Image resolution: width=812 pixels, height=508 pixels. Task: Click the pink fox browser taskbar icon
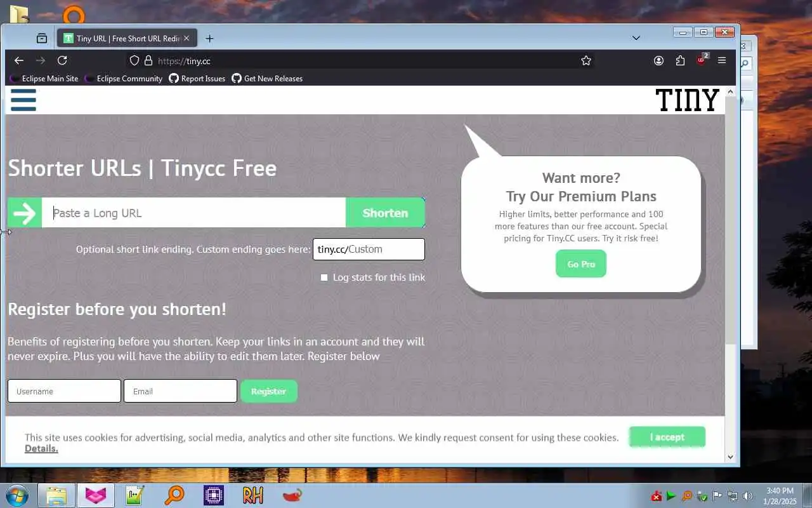pos(96,495)
